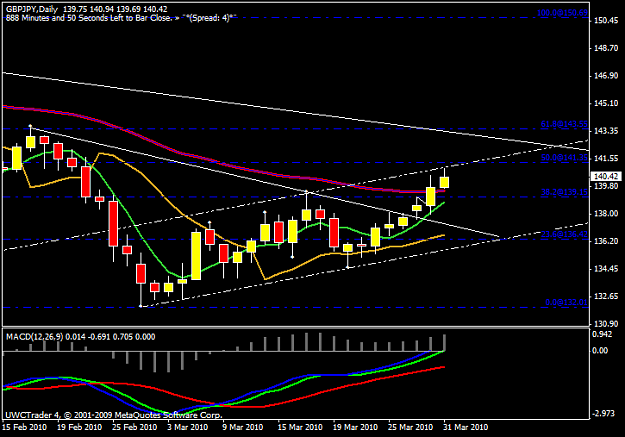
Task: Click the 31 Mar 2010 date label
Action: pos(465,427)
